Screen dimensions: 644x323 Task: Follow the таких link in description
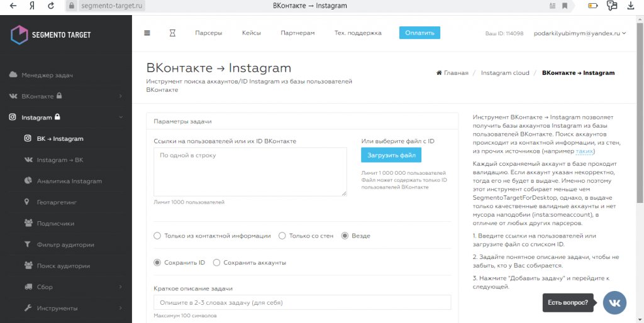(584, 151)
